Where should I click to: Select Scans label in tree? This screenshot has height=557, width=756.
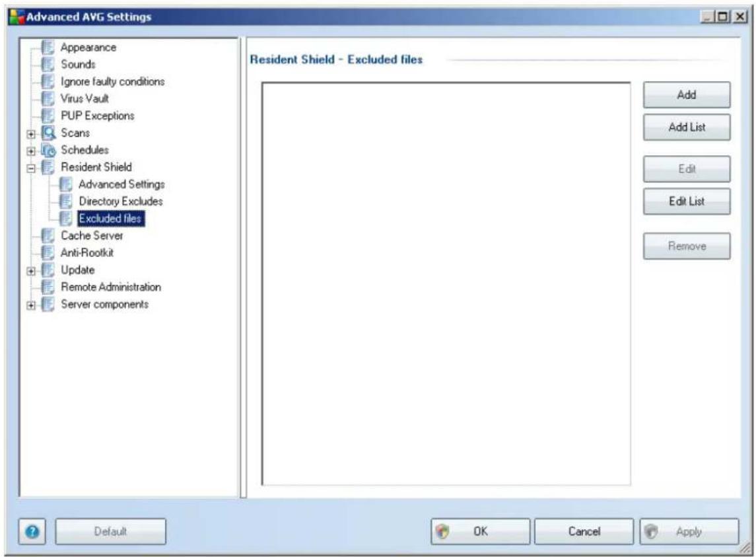(75, 133)
